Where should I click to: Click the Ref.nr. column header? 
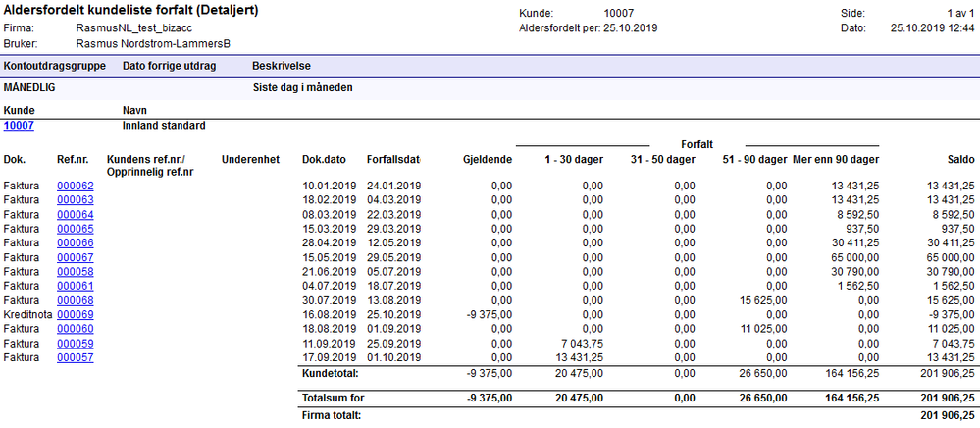(72, 160)
